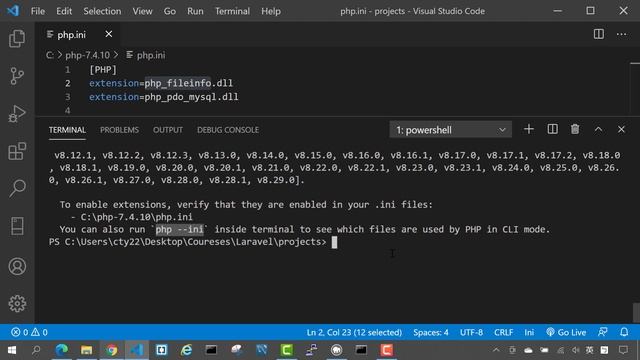
Task: Switch to the DEBUG CONSOLE tab
Action: click(228, 130)
